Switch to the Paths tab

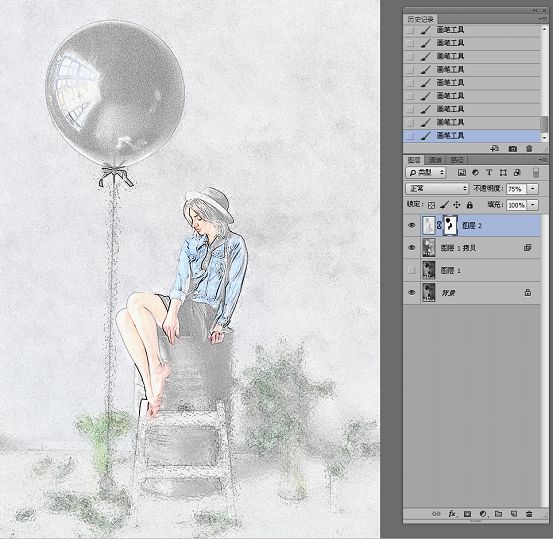coord(457,160)
